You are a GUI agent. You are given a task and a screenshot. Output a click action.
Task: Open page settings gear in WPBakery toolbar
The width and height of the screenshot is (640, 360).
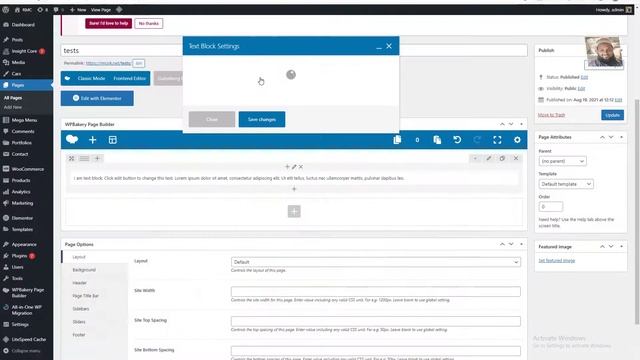pyautogui.click(x=517, y=140)
